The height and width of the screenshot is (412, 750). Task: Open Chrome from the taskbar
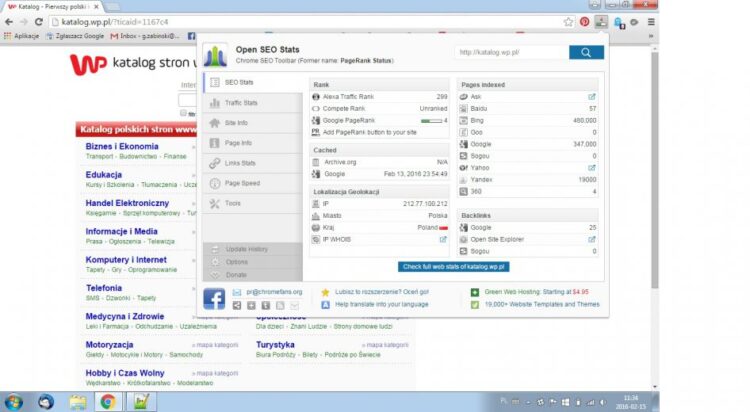(108, 402)
